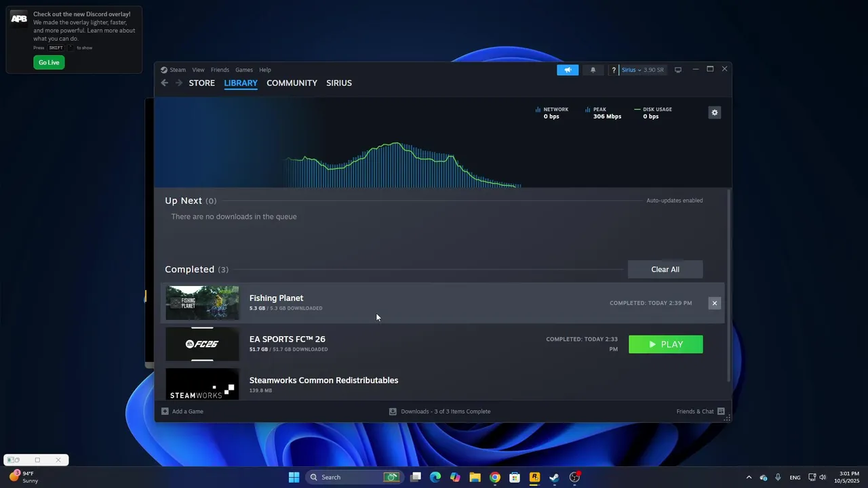Open Microsoft Store from taskbar
Viewport: 868px width, 488px height.
pos(515,477)
